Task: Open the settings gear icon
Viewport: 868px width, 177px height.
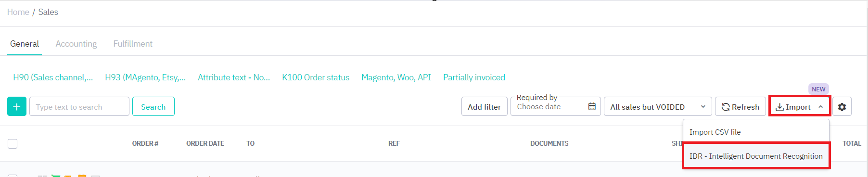Action: coord(842,107)
